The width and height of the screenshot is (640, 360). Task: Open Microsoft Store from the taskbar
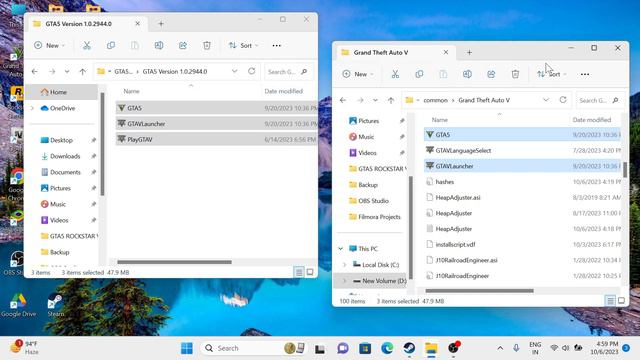(x=365, y=348)
